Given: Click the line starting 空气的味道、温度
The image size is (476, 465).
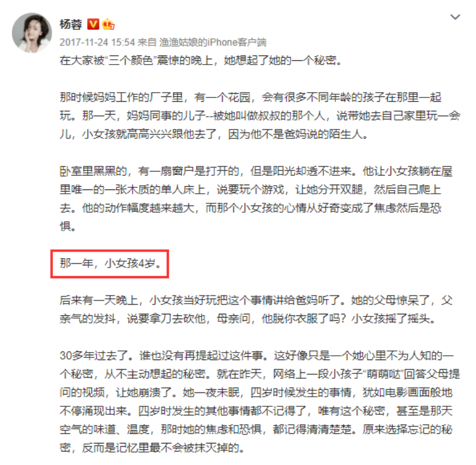Looking at the screenshot, I should click(x=256, y=429).
